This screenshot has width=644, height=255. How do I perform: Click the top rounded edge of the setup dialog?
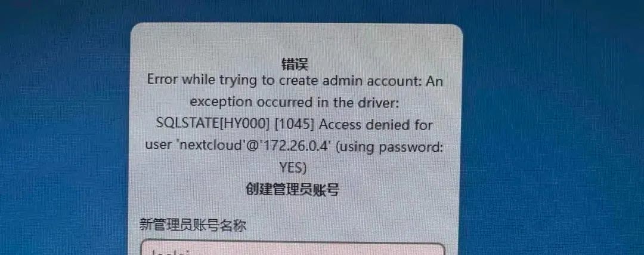coord(296,26)
